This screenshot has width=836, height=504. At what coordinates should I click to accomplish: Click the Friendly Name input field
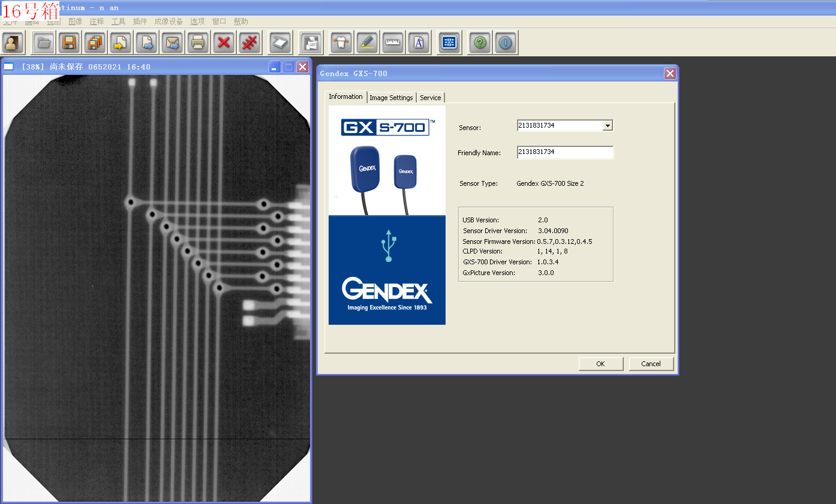coord(565,152)
